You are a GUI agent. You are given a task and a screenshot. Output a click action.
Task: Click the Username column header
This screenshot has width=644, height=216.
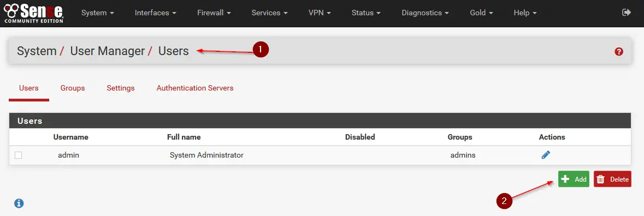pos(70,137)
